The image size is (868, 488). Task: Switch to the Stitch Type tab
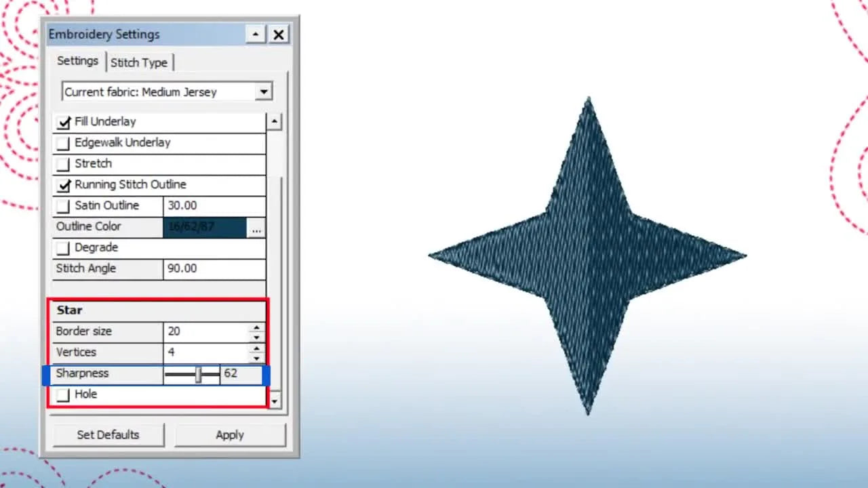139,62
